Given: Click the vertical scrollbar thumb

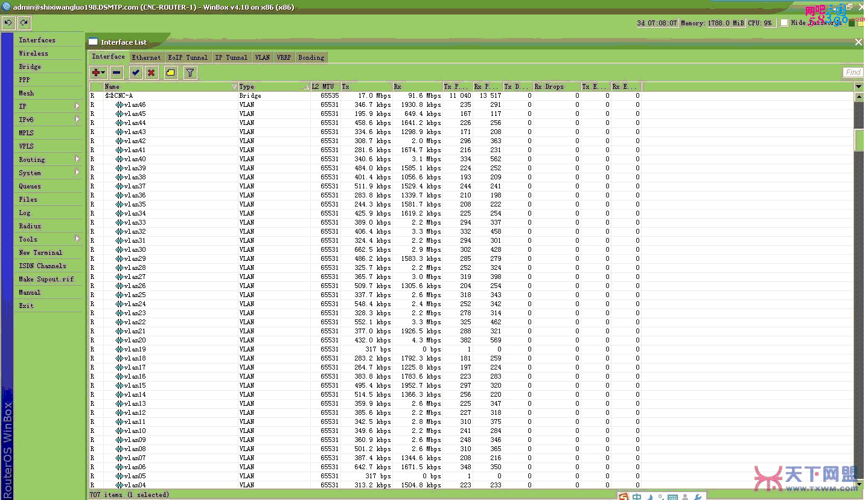Looking at the screenshot, I should click(859, 140).
